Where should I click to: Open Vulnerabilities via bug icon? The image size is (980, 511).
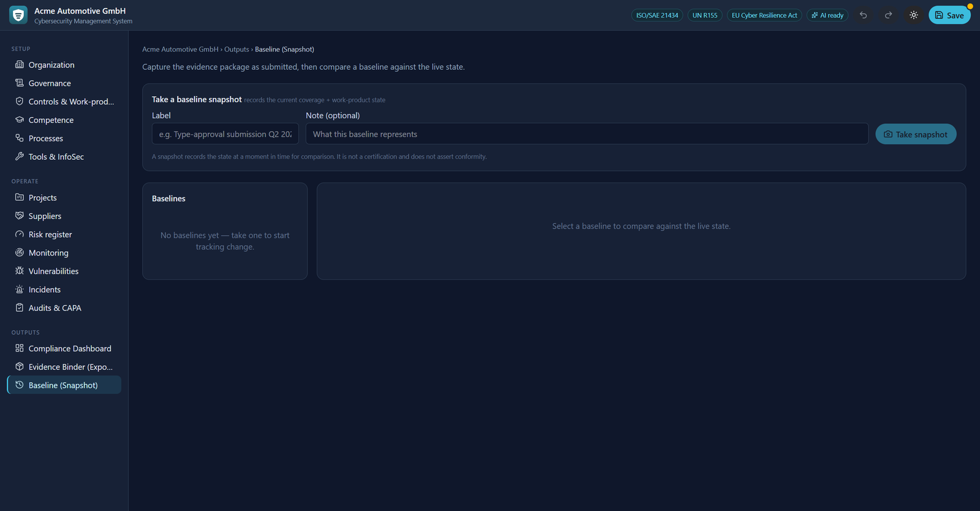[x=20, y=271]
